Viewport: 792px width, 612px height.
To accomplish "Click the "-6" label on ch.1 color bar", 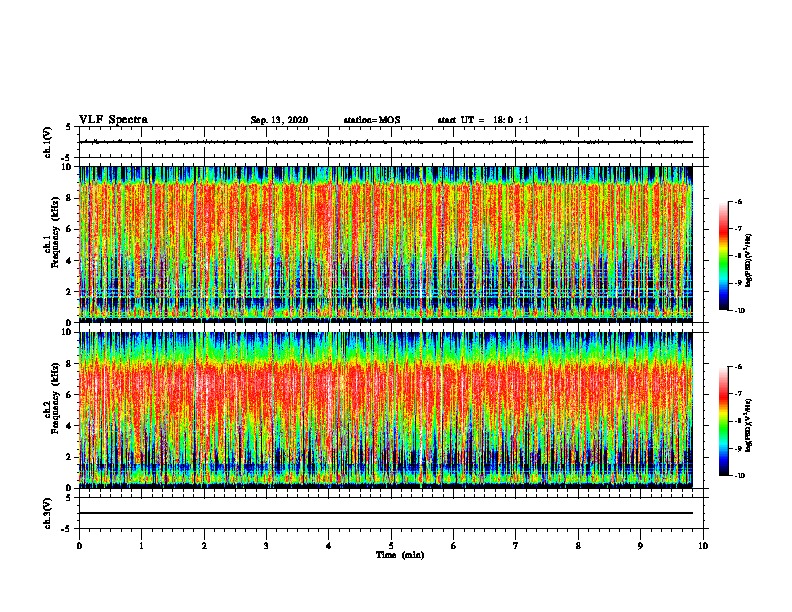I will click(x=738, y=201).
